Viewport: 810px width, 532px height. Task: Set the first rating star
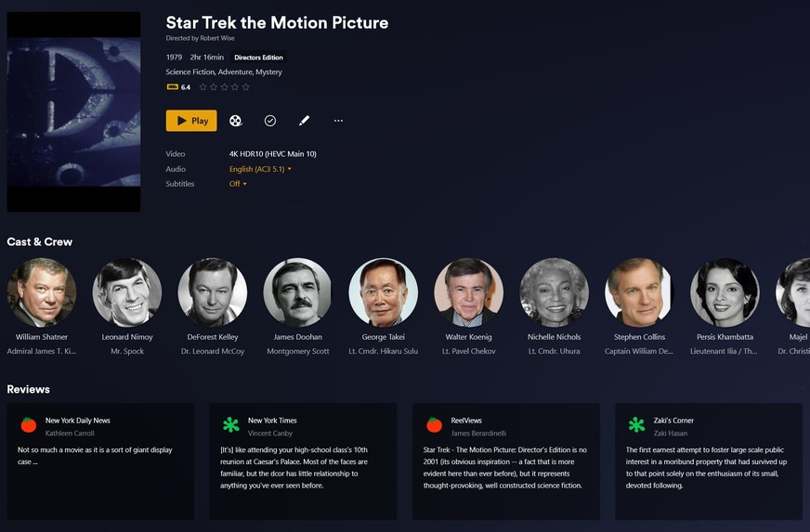(x=203, y=87)
